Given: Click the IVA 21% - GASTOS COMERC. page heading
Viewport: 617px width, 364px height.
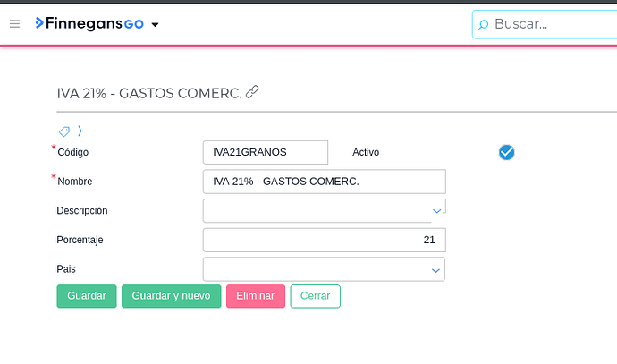Looking at the screenshot, I should coord(149,92).
